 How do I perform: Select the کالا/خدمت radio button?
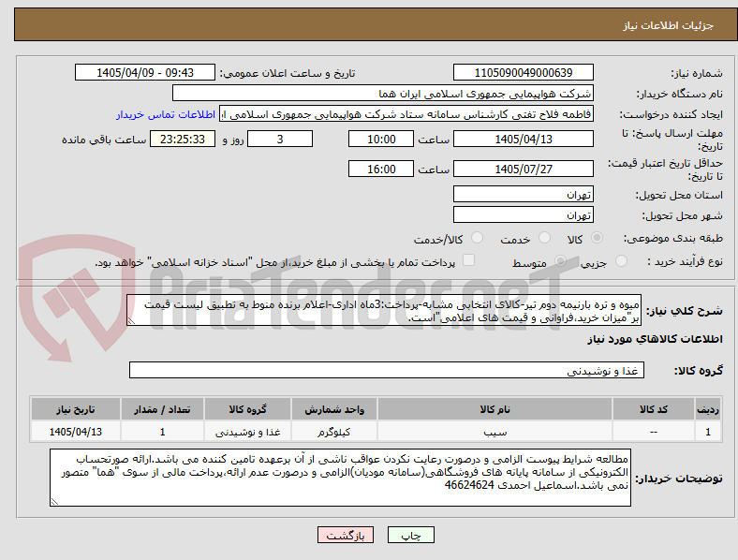(x=478, y=238)
